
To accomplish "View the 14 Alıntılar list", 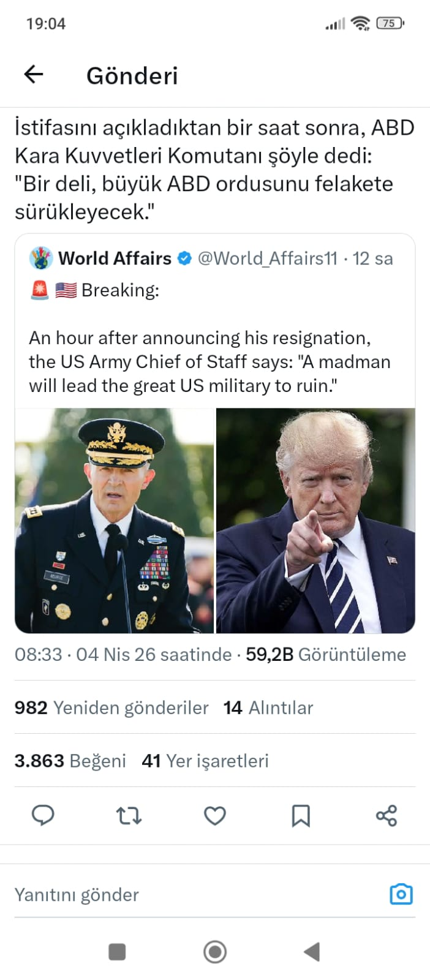I will (x=268, y=707).
